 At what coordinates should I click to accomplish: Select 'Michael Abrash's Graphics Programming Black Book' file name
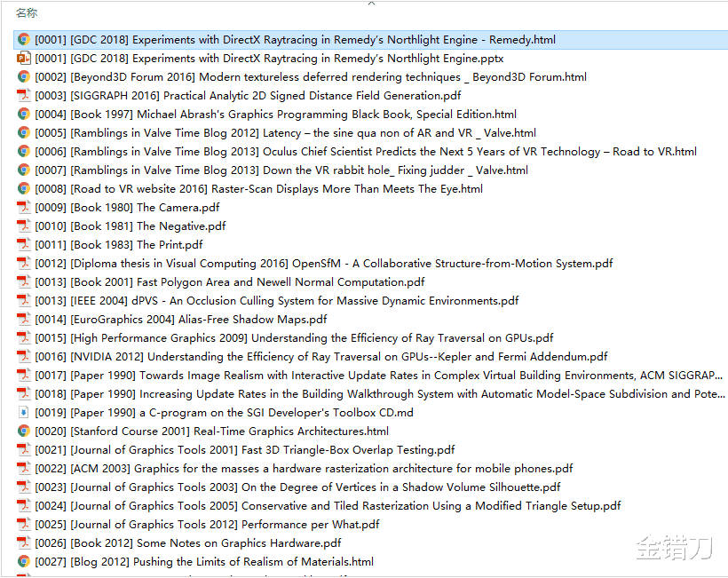click(x=276, y=114)
